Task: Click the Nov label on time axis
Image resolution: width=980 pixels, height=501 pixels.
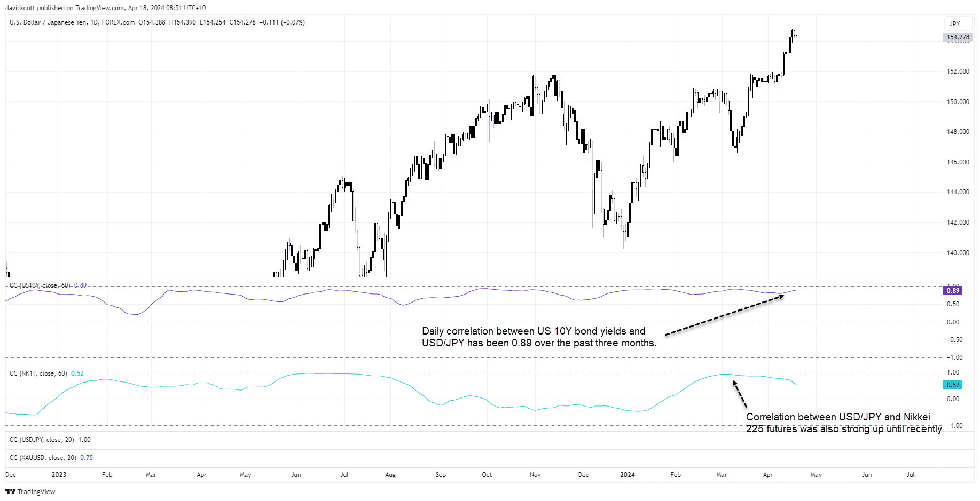Action: click(535, 475)
